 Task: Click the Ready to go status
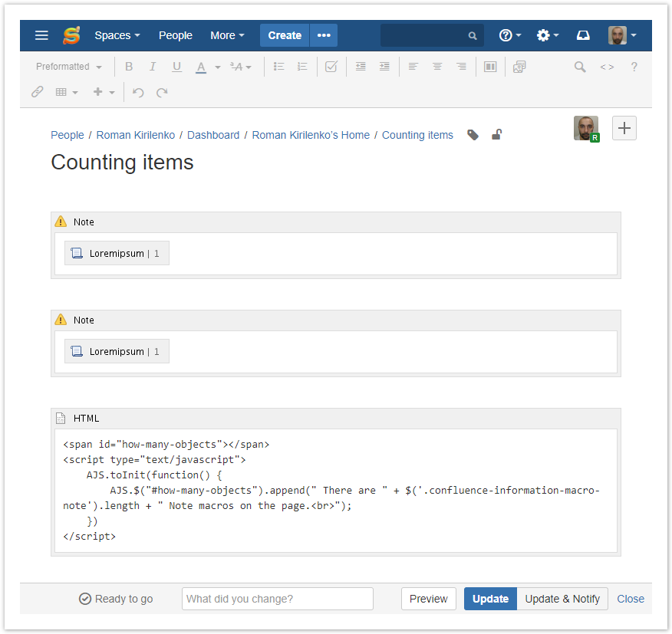(x=116, y=599)
